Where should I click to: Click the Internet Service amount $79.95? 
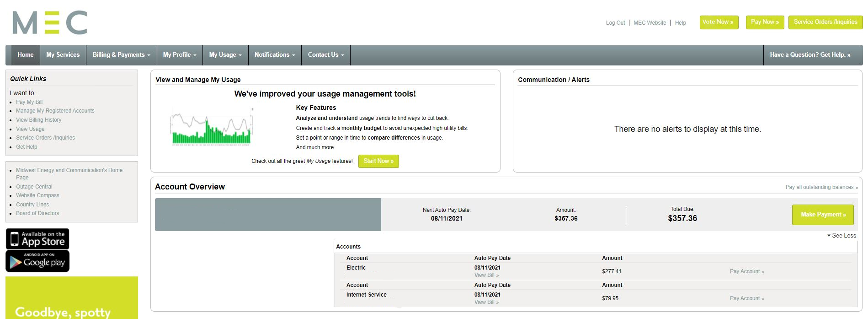610,298
